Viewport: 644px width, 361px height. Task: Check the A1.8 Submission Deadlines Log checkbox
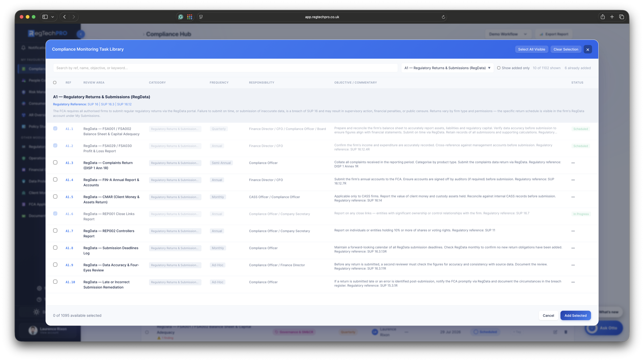coord(55,247)
